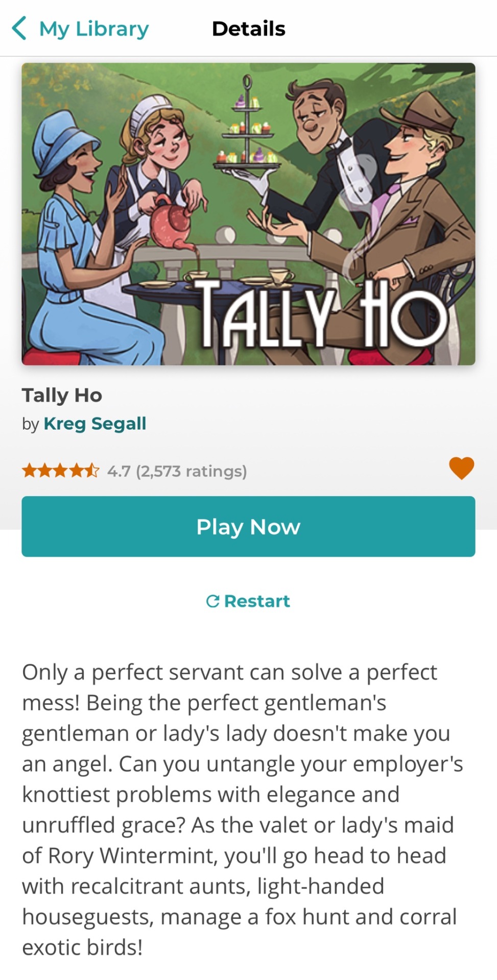This screenshot has width=497, height=980.
Task: Click the second rating star
Action: click(45, 470)
